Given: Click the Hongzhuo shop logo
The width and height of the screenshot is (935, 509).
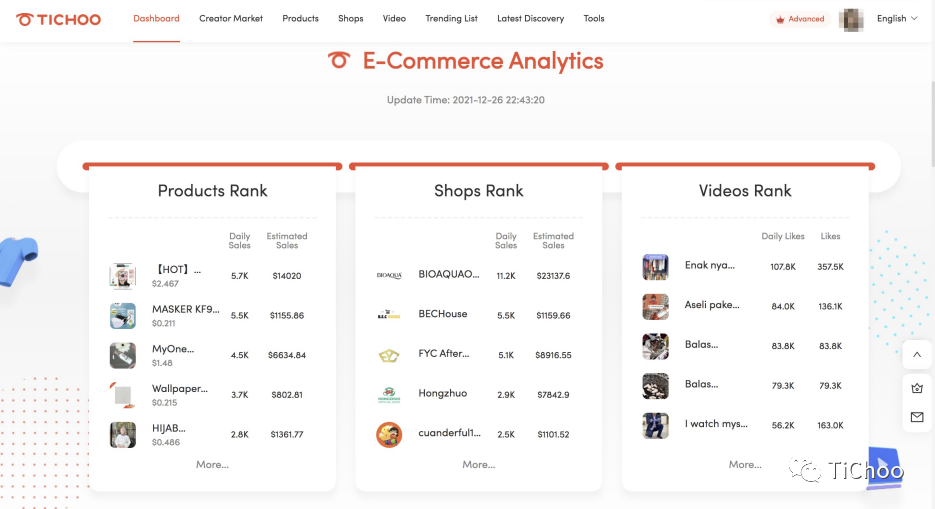Looking at the screenshot, I should click(x=389, y=395).
